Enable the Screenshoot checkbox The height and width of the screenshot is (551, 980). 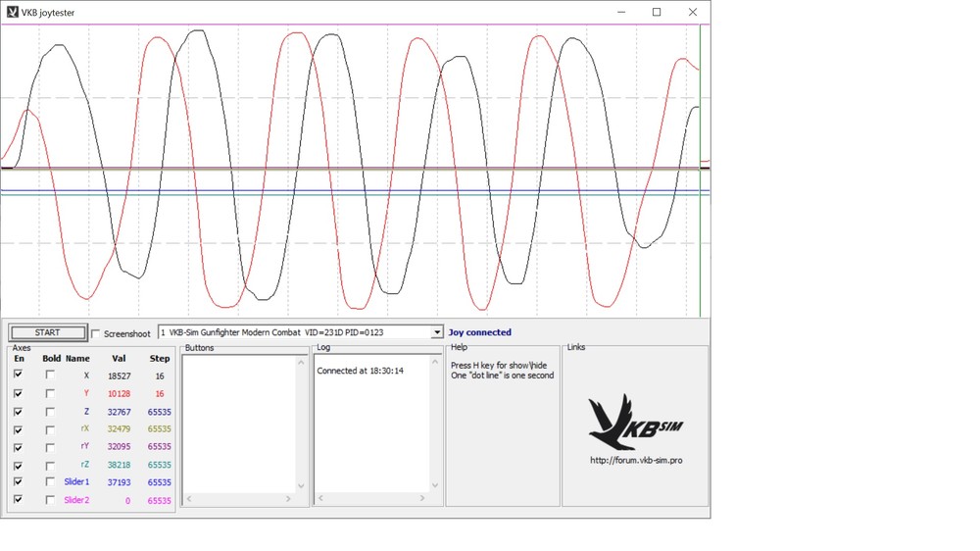96,333
